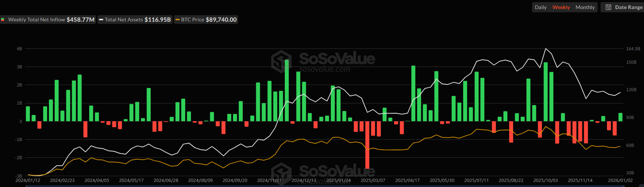Click the red-green Weekly Net Inflow legend marker
Viewport: 644px width, 187px height.
point(3,20)
